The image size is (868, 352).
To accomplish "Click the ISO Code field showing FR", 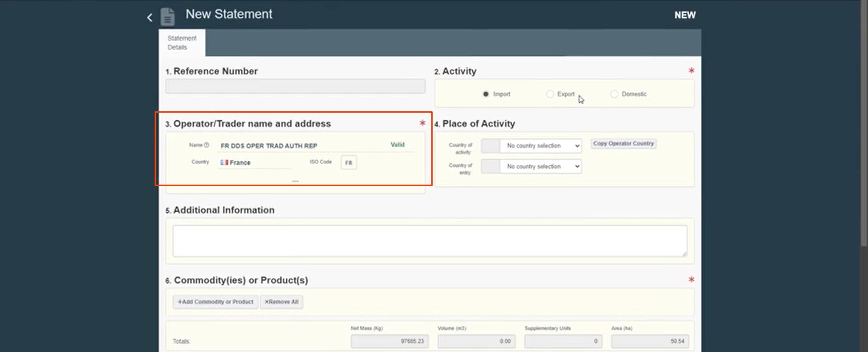I will pos(349,163).
